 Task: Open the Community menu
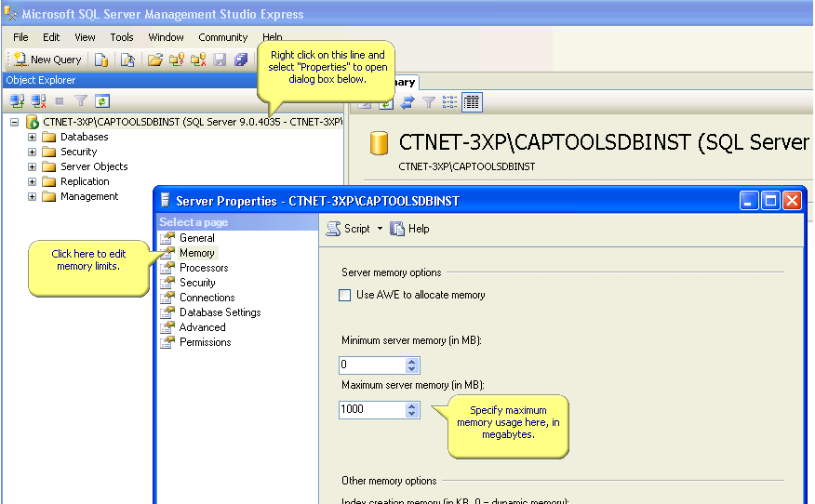[x=222, y=37]
